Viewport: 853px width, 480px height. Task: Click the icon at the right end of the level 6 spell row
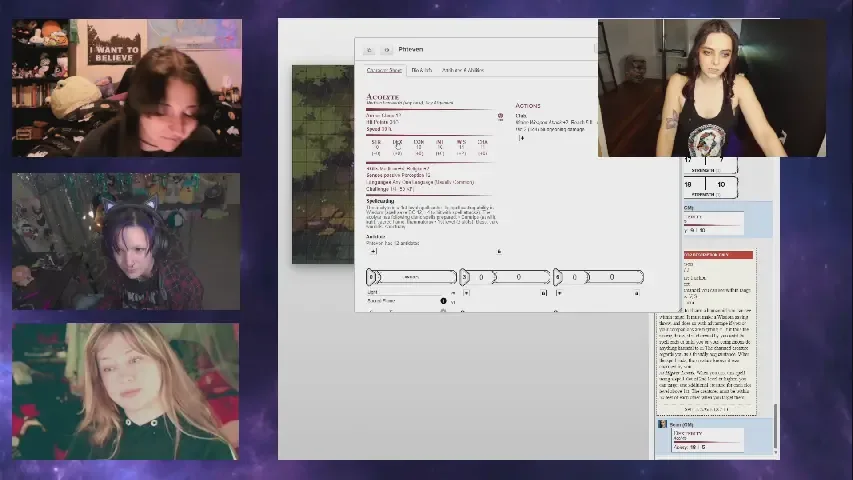pyautogui.click(x=638, y=293)
